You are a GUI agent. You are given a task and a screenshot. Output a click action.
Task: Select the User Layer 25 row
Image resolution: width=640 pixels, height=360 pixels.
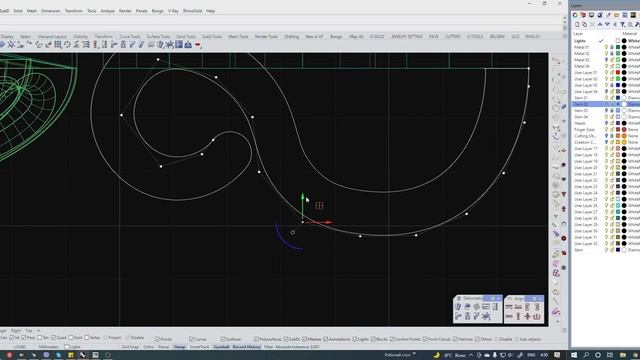pos(605,199)
